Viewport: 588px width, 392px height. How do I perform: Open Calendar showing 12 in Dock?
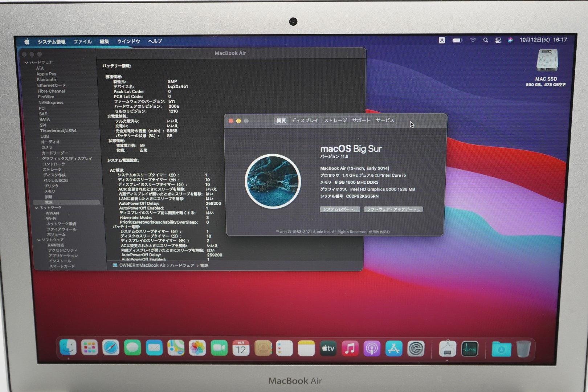pos(241,348)
